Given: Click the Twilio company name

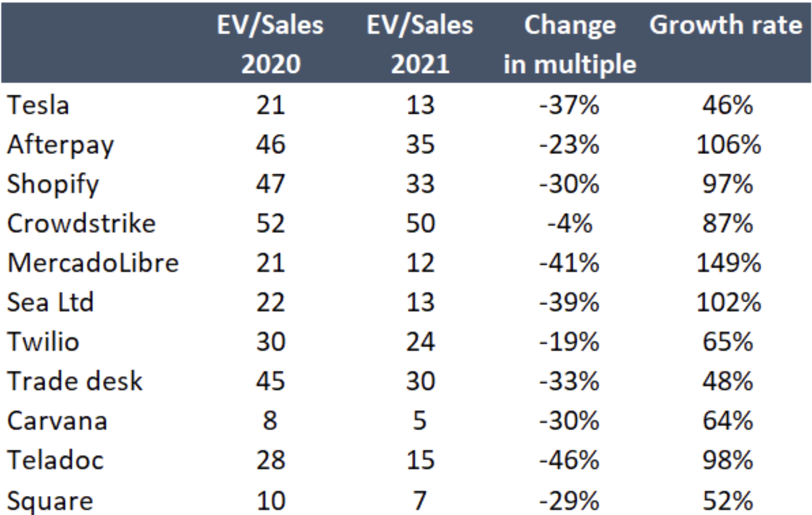Looking at the screenshot, I should (44, 342).
